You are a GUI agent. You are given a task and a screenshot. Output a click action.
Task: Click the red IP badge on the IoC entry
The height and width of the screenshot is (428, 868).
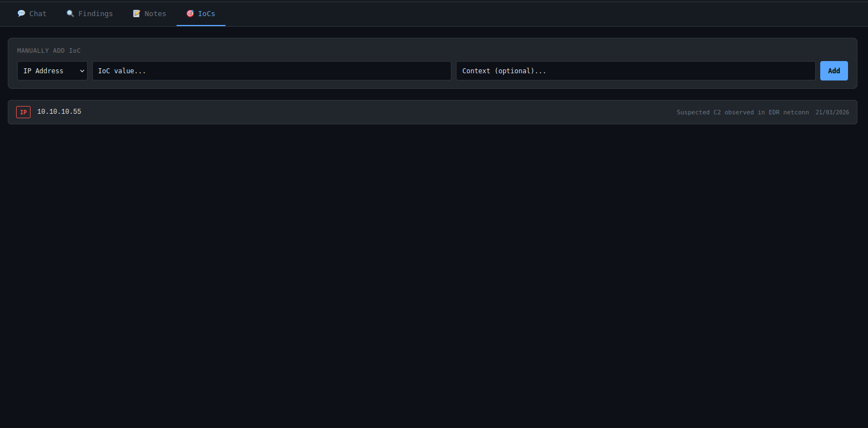[23, 112]
